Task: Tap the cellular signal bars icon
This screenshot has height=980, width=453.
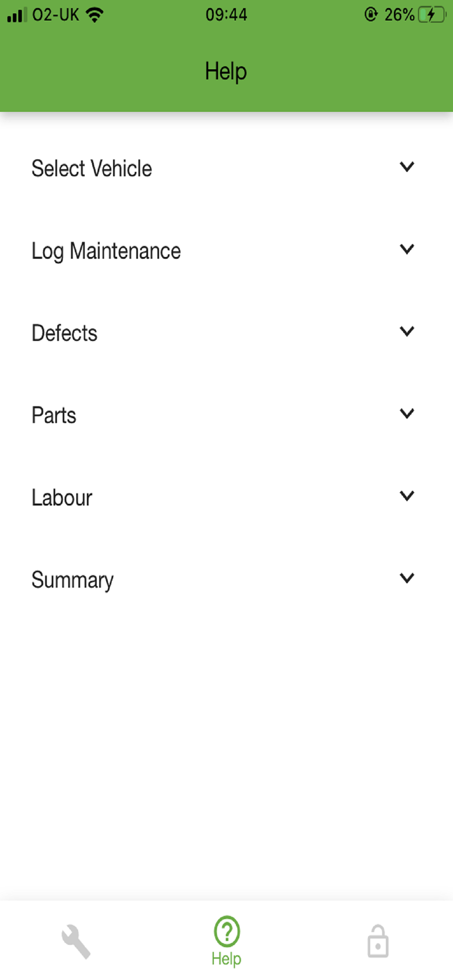Action: (x=16, y=15)
